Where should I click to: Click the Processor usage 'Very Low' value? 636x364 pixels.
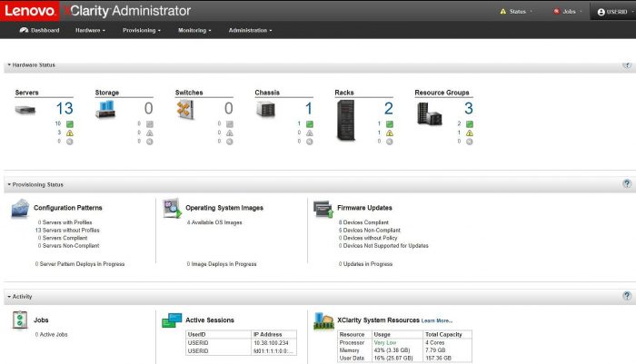click(x=385, y=343)
